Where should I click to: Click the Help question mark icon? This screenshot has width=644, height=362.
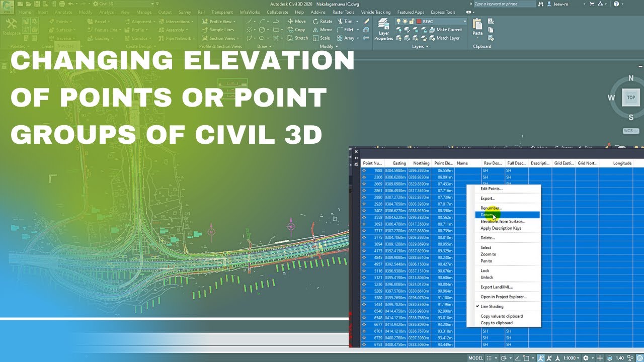tap(616, 4)
